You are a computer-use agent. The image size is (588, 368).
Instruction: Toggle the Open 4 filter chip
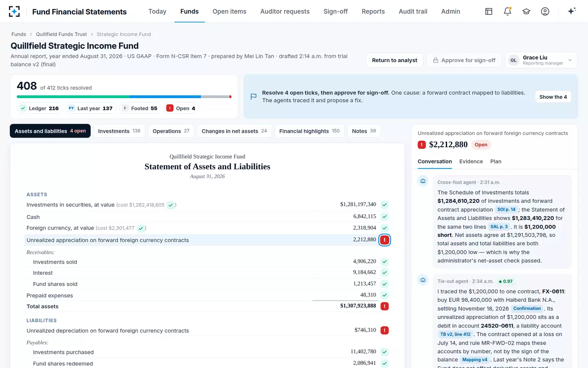point(181,108)
